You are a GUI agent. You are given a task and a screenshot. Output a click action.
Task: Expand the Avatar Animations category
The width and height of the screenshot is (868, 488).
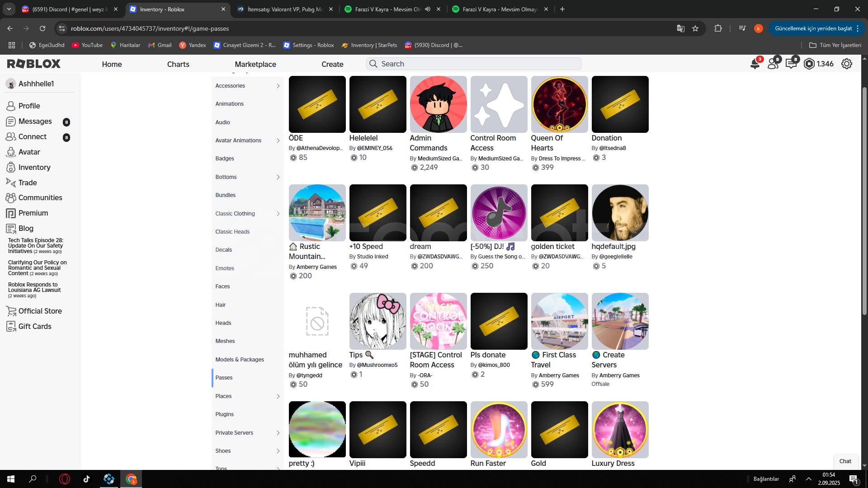[278, 141]
